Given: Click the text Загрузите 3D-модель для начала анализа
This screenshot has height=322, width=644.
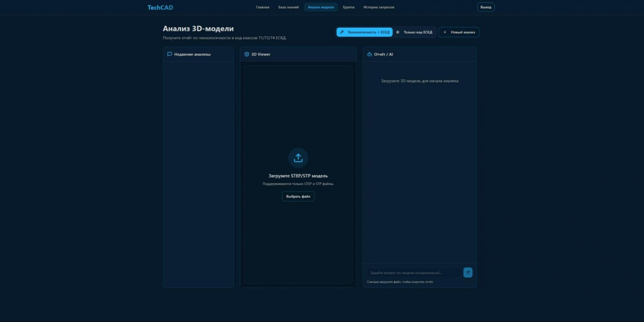Looking at the screenshot, I should [x=419, y=81].
